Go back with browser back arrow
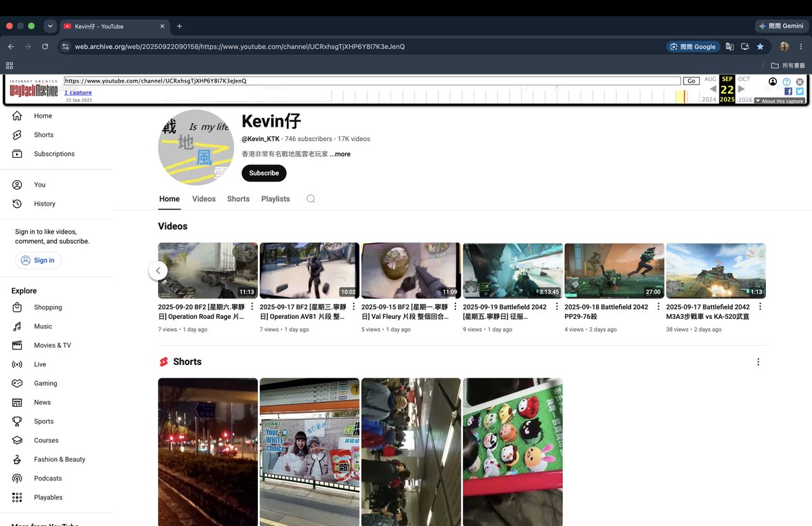 click(x=11, y=47)
